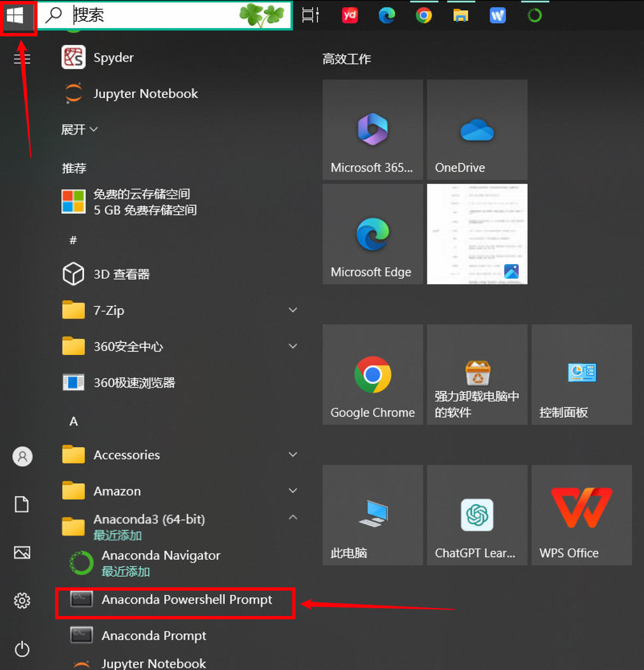Expand the Start menu hamburger navigation
The image size is (644, 670).
22,58
